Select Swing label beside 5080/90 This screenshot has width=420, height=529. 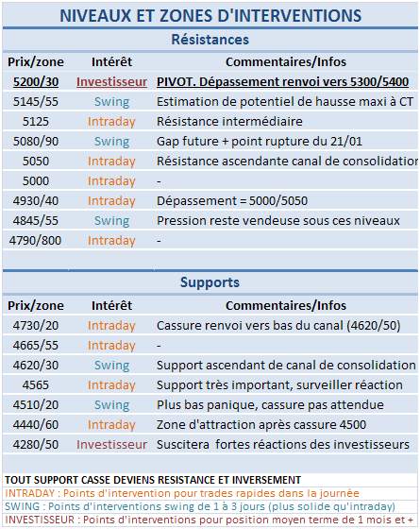click(111, 142)
